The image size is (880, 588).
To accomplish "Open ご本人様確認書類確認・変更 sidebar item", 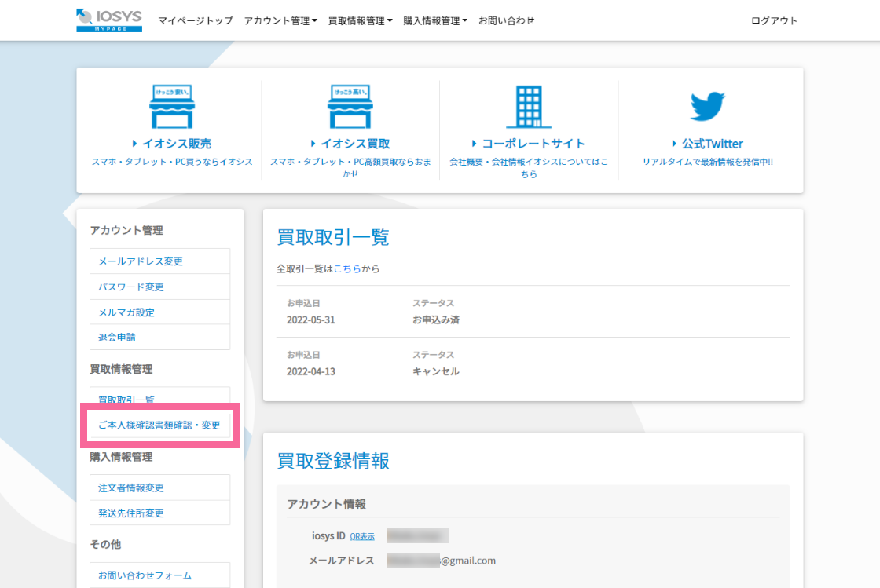I will coord(159,425).
